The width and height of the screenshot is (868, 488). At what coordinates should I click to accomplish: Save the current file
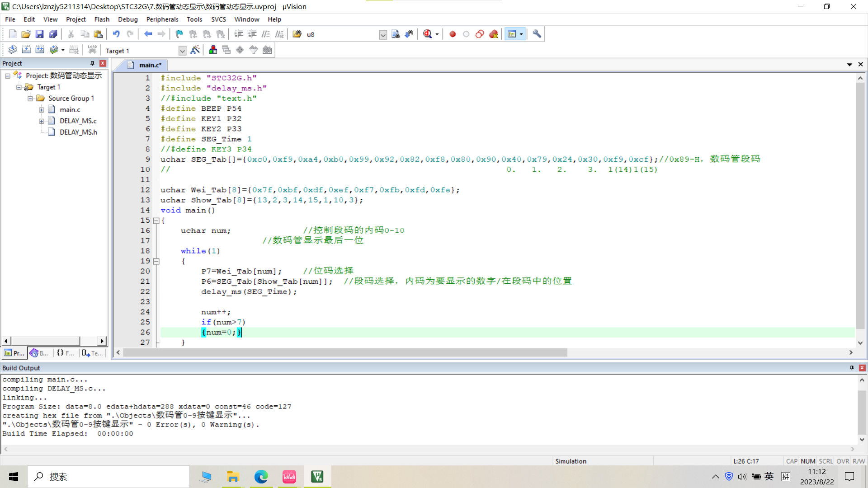(x=39, y=34)
